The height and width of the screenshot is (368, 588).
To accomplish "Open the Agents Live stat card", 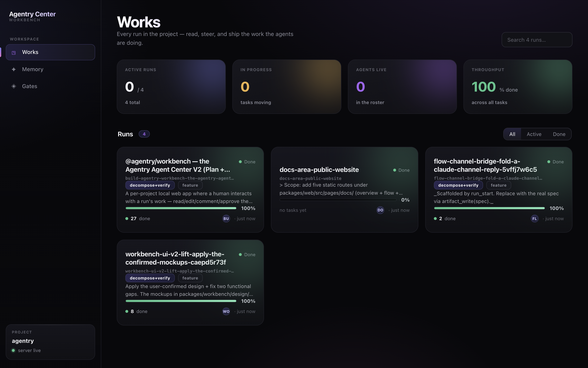I will point(402,87).
